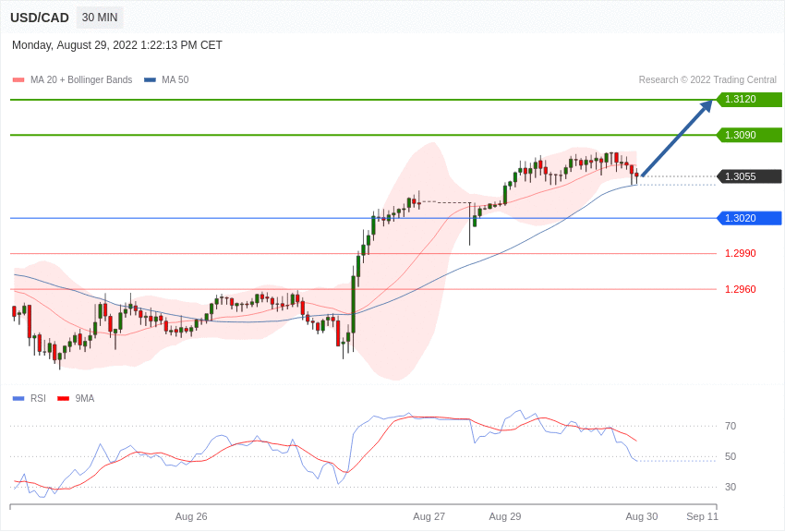Click the 9MA legend label
The height and width of the screenshot is (532, 785).
pyautogui.click(x=85, y=398)
